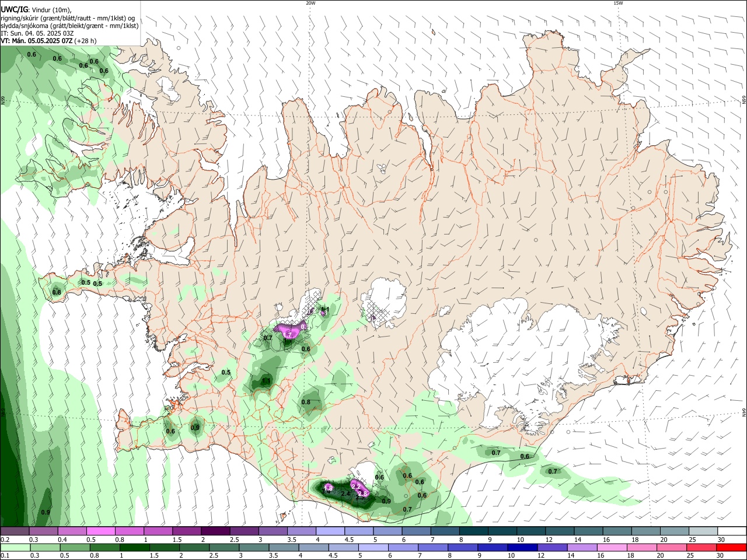Image resolution: width=747 pixels, height=560 pixels.
Task: Select the dull purple 0.2 swatch, upper legend
Action: pyautogui.click(x=15, y=531)
